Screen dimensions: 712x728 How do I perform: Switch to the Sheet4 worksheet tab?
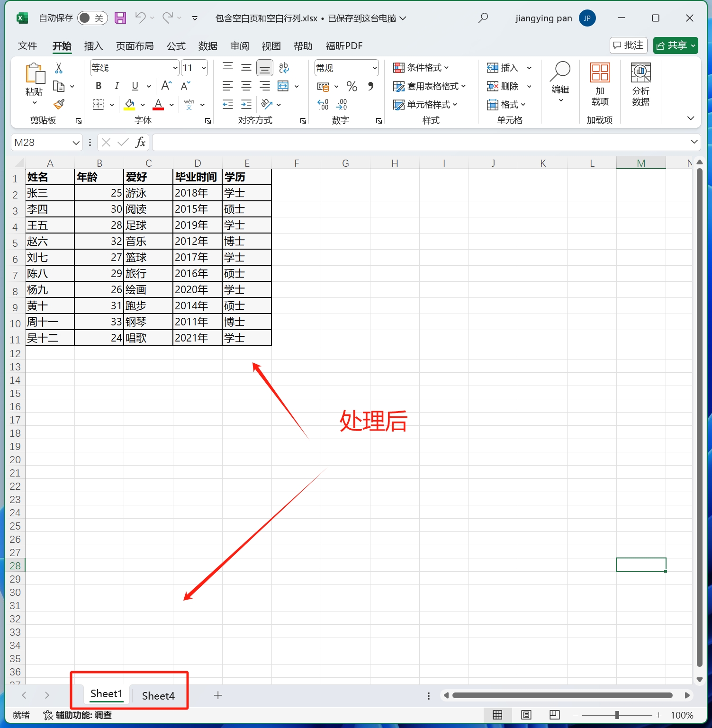tap(158, 695)
